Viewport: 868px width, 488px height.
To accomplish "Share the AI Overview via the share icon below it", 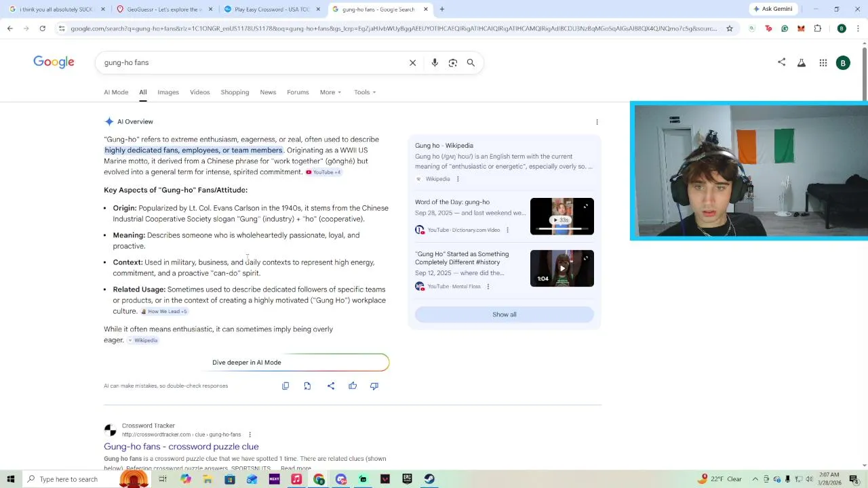I will point(331,386).
